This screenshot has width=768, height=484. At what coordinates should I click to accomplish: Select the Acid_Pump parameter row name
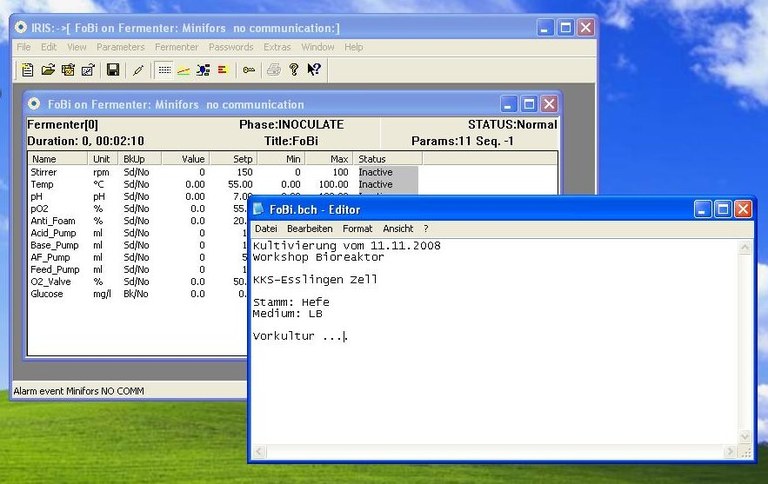(53, 233)
